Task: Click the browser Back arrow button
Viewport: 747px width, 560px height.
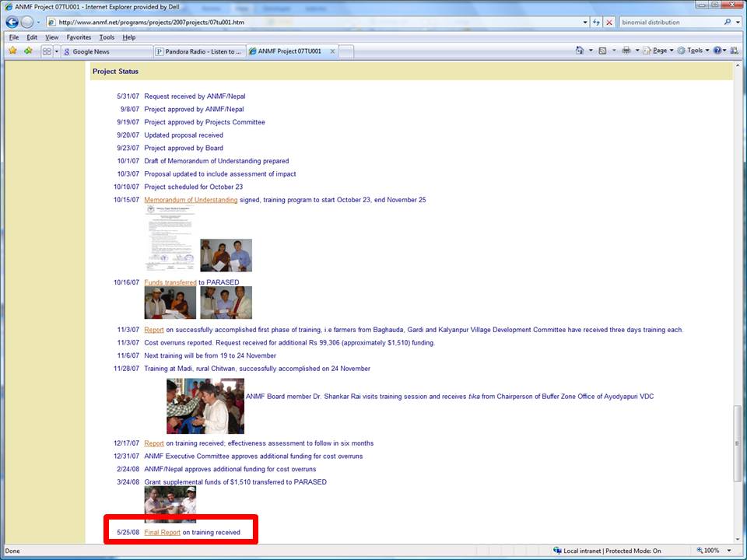Action: click(12, 22)
